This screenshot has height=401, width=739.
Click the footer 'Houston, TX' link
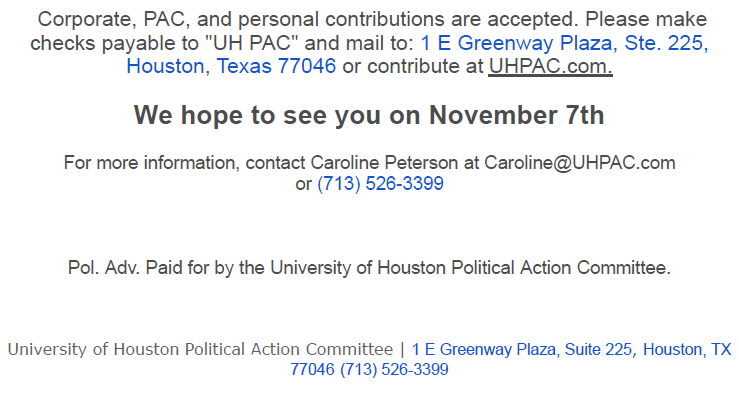687,350
